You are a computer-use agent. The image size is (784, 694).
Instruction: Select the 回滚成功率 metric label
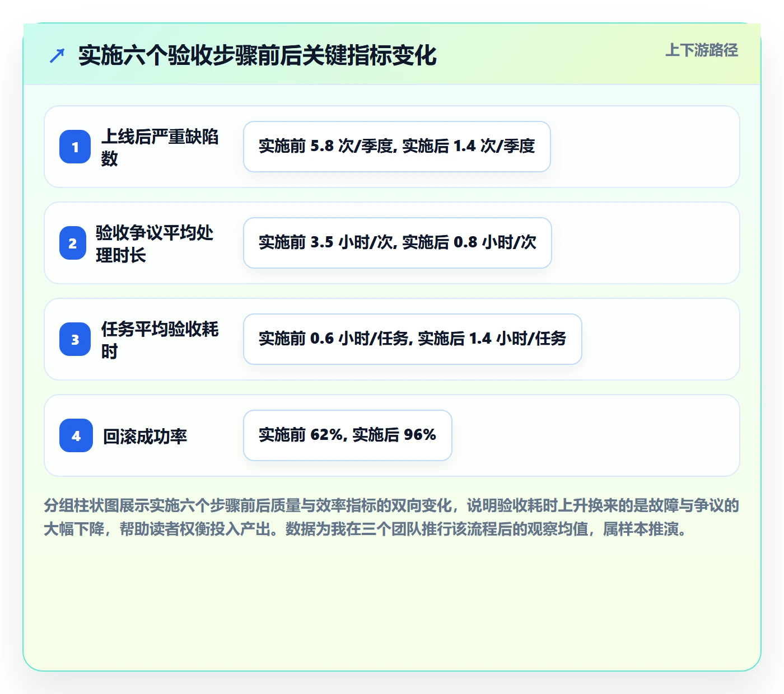(x=145, y=436)
